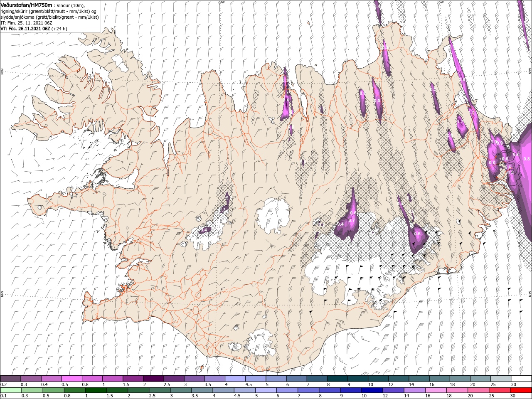Pick the 14–16 grey-teal swatch, upper legend row
The height and width of the screenshot is (399, 532).
pyautogui.click(x=419, y=379)
